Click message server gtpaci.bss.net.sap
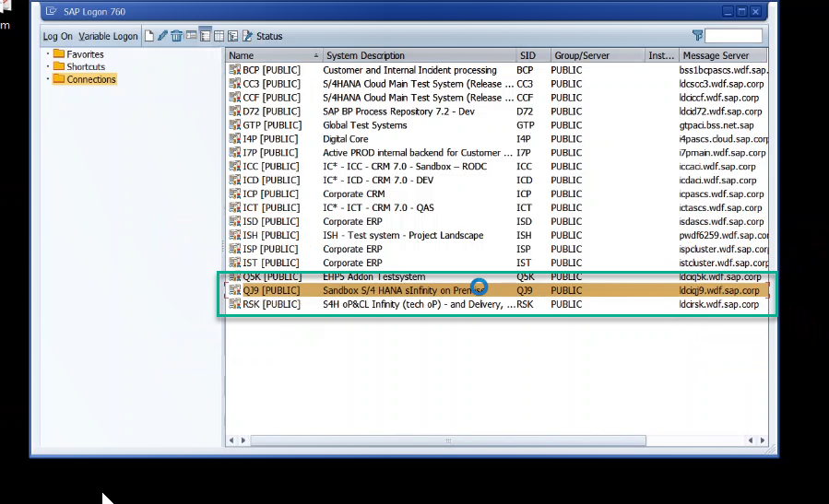The height and width of the screenshot is (504, 829). [716, 124]
